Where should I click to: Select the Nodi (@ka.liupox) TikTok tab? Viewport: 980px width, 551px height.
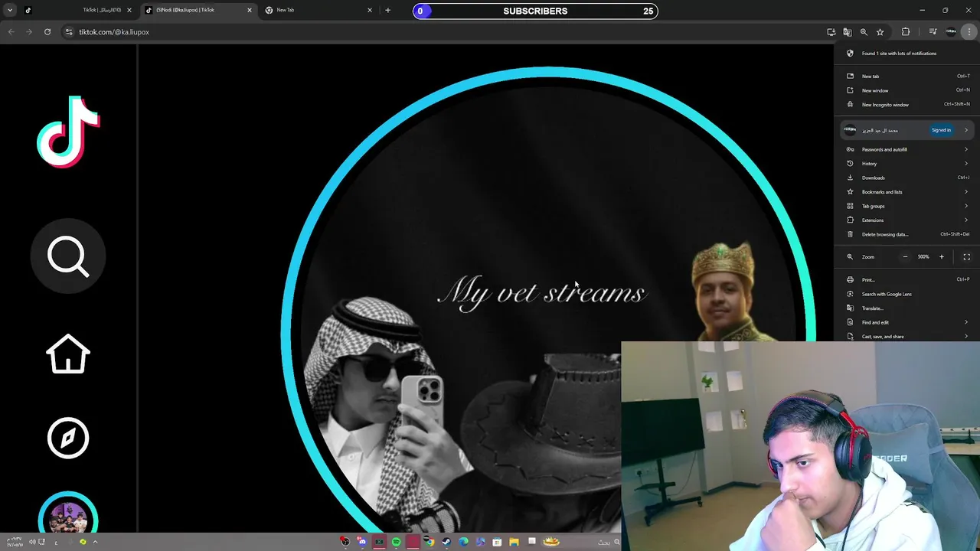click(198, 11)
